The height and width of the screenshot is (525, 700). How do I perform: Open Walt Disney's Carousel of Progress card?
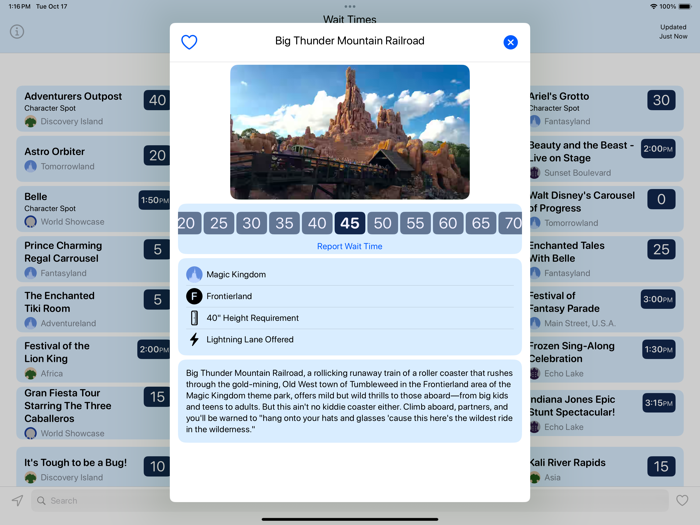click(607, 209)
